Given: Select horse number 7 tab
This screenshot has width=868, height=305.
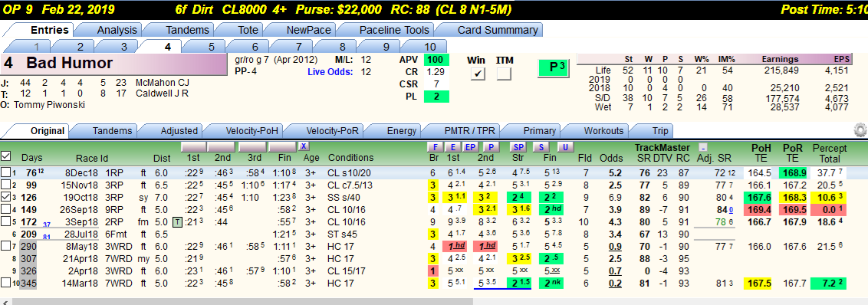Looking at the screenshot, I should point(298,47).
